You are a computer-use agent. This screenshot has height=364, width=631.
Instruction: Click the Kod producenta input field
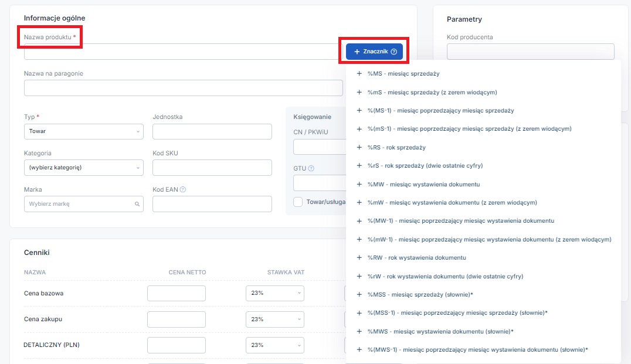pyautogui.click(x=530, y=52)
